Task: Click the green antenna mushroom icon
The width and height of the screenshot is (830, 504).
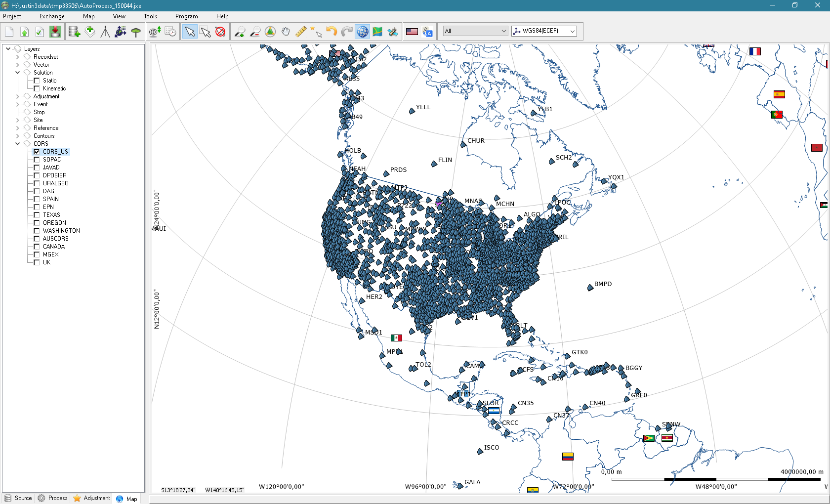Action: [136, 32]
